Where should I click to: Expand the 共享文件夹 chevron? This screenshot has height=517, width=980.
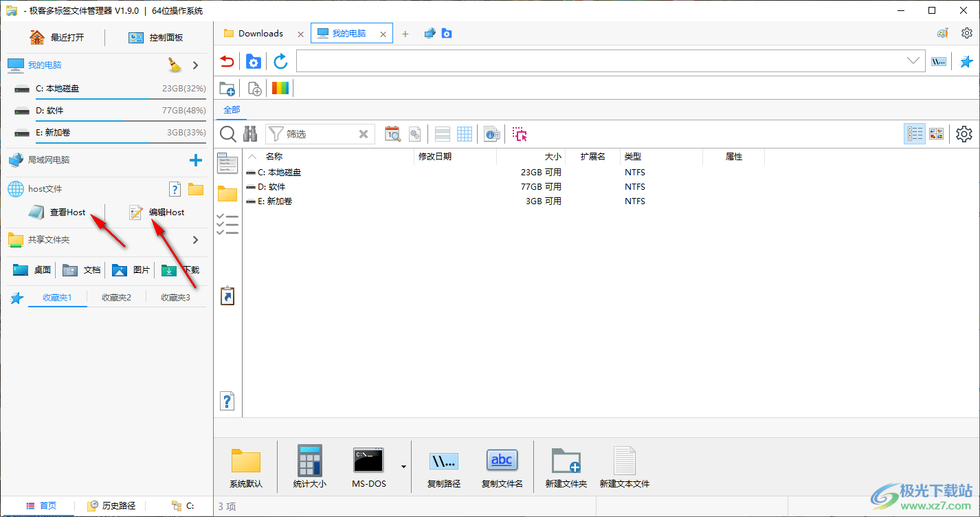[x=195, y=240]
